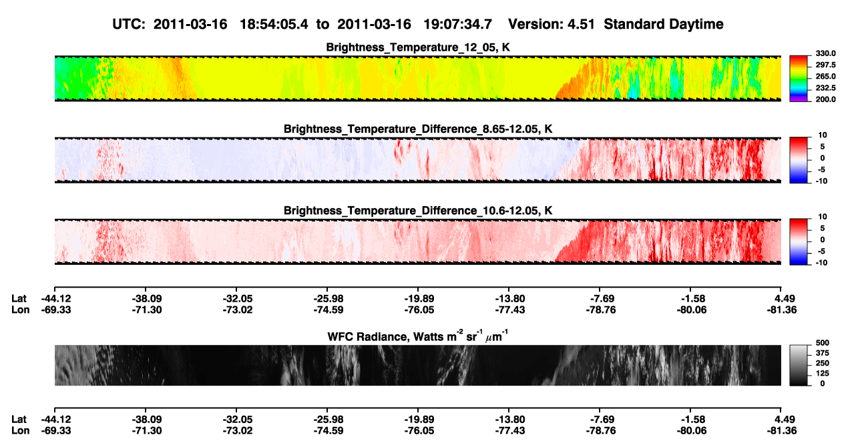The height and width of the screenshot is (445, 868).
Task: Click the 297.5 colorbar tick label
Action: click(824, 65)
